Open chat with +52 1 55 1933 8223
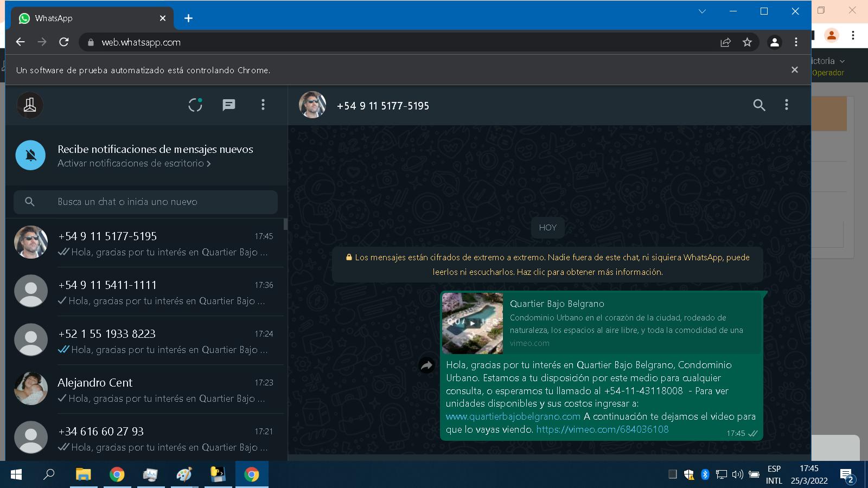 [145, 341]
